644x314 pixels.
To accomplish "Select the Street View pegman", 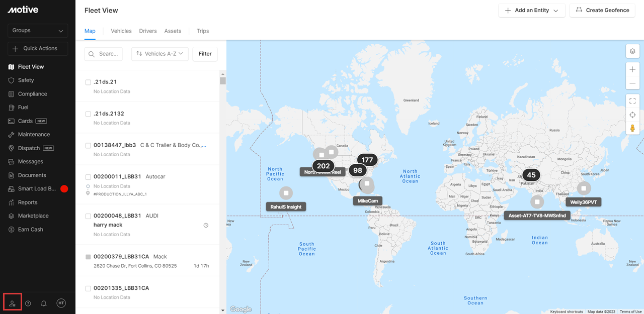I will [x=633, y=128].
